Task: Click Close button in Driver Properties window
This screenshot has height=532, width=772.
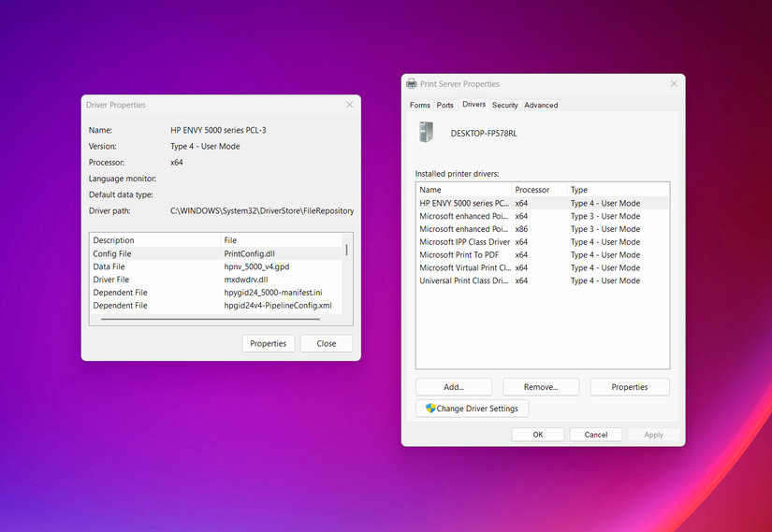Action: [327, 343]
